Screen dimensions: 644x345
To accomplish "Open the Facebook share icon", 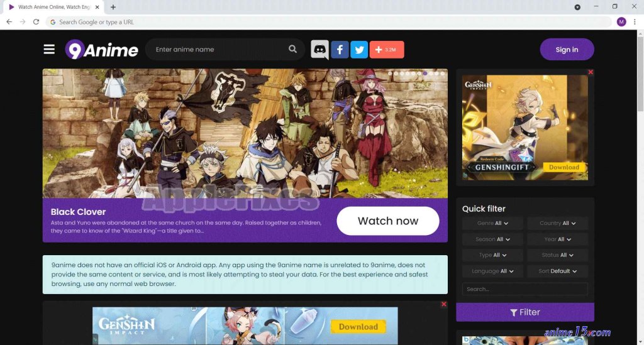I will tap(340, 50).
